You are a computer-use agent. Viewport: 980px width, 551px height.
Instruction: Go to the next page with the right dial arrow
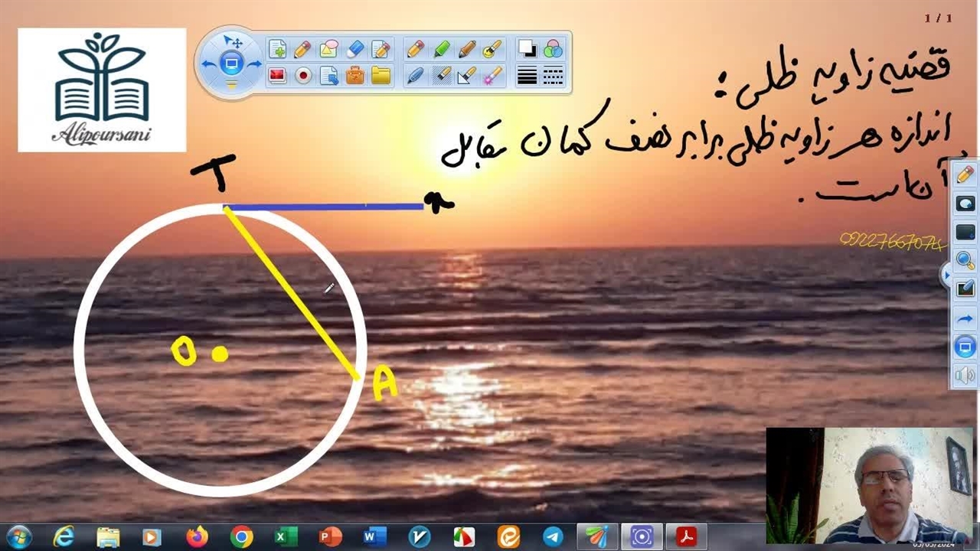point(254,64)
